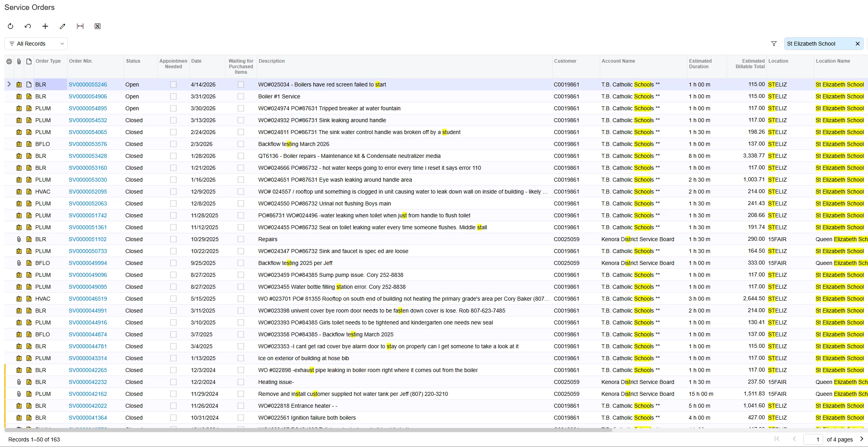Add a new record with the plus icon
The height and width of the screenshot is (447, 868).
coord(45,26)
